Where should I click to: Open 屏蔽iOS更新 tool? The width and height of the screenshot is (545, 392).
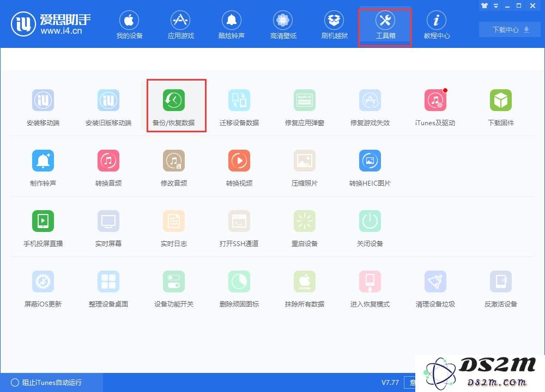point(43,289)
